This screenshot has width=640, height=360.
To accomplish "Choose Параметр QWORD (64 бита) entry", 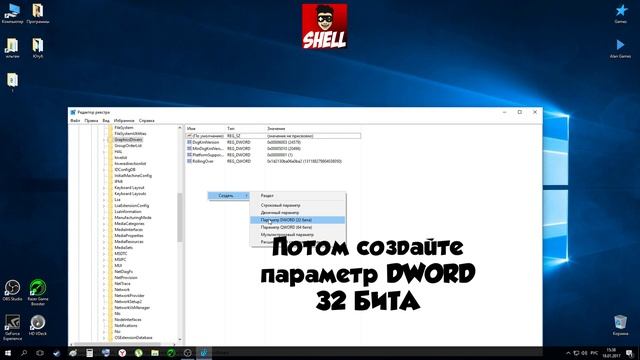I will pyautogui.click(x=298, y=227).
